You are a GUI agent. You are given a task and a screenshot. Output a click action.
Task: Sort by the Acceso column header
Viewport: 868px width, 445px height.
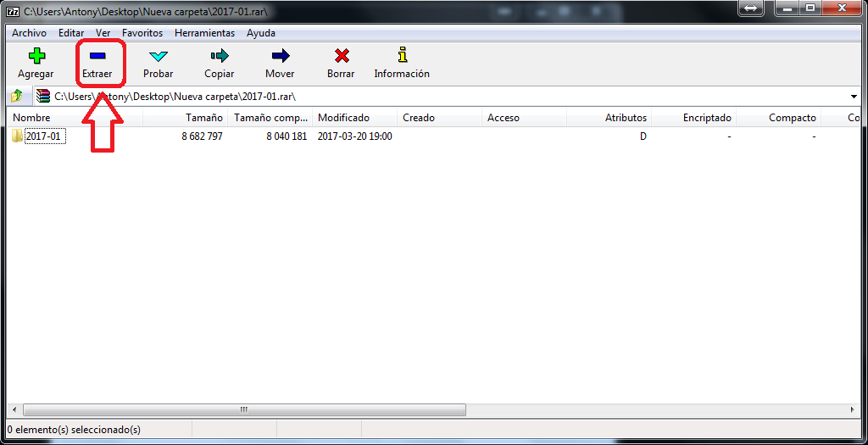pos(524,118)
